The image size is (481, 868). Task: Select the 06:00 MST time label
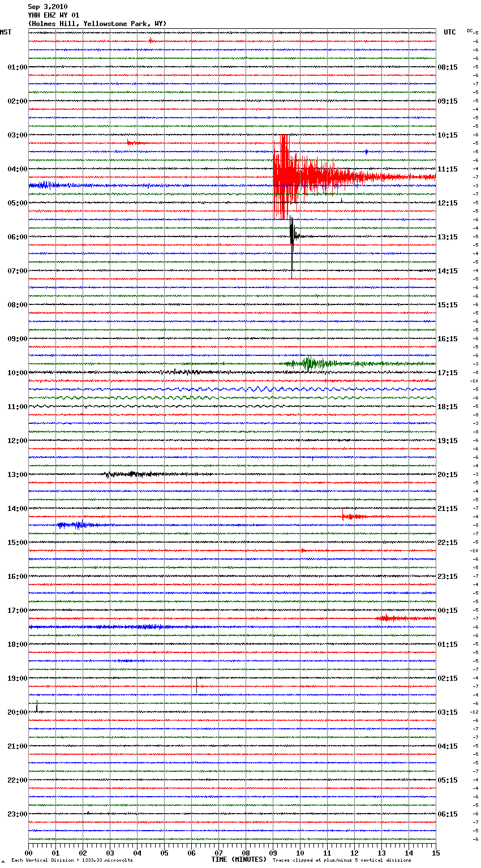[18, 237]
